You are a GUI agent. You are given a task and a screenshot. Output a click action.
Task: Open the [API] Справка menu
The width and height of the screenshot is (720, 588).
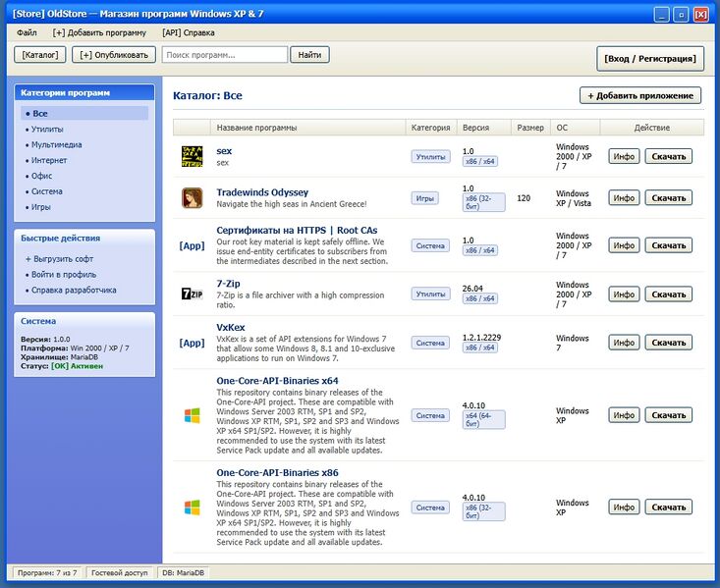(x=189, y=32)
